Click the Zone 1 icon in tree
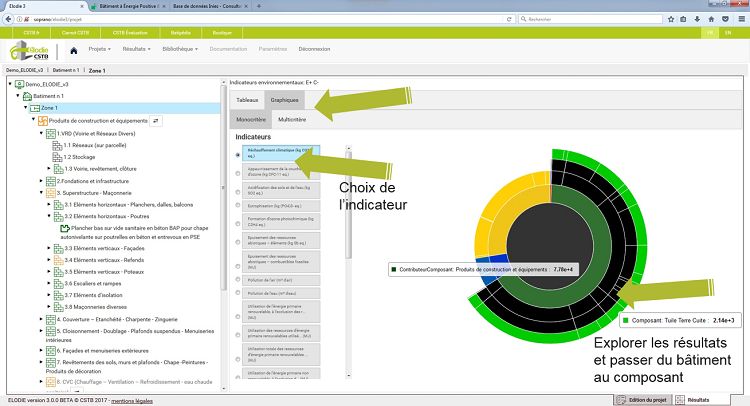 coord(34,108)
